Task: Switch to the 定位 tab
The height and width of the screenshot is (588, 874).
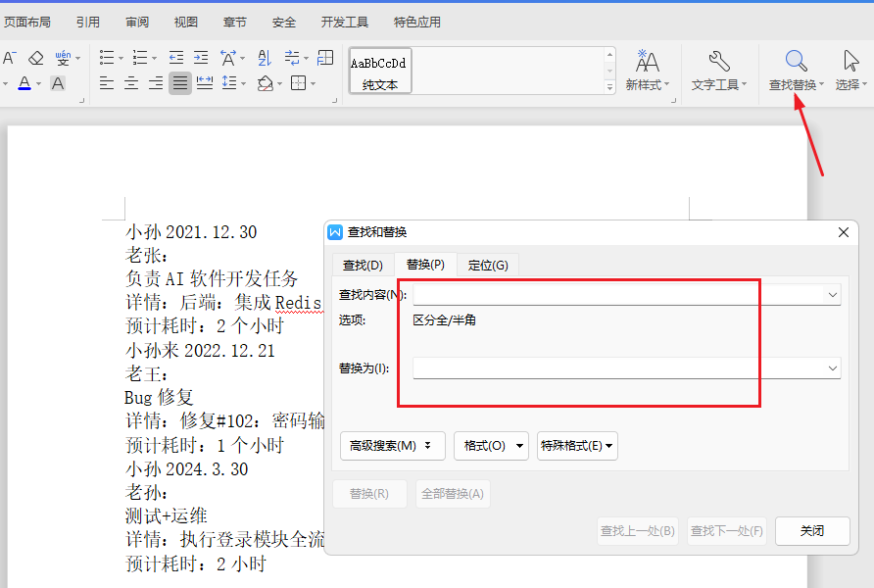Action: click(x=486, y=264)
